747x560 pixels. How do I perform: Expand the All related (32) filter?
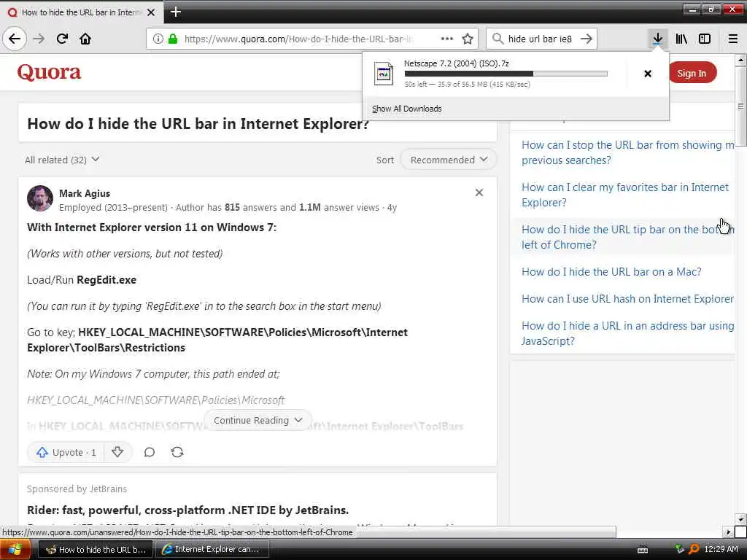pyautogui.click(x=62, y=160)
